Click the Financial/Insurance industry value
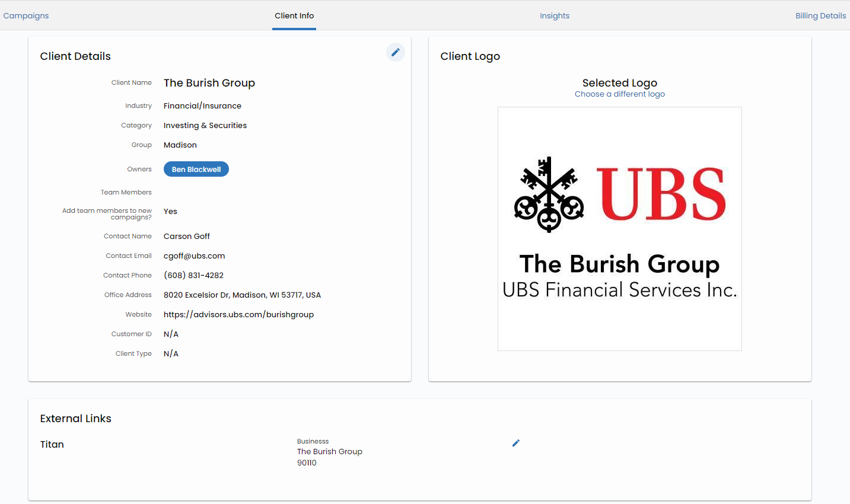The image size is (850, 504). [202, 106]
